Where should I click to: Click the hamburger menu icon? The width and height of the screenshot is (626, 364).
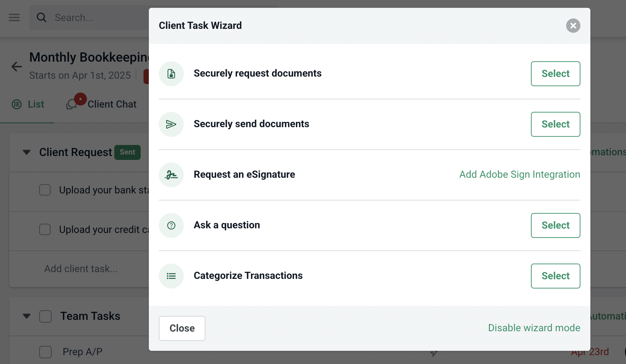[14, 17]
